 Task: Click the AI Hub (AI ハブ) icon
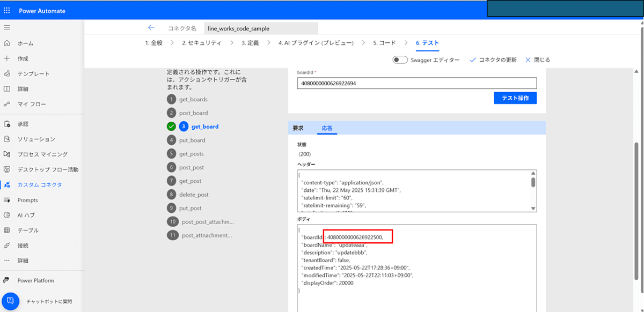tap(6, 215)
